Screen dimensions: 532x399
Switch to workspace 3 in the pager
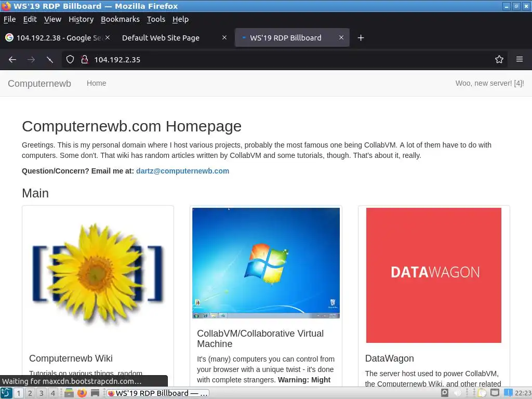point(42,393)
